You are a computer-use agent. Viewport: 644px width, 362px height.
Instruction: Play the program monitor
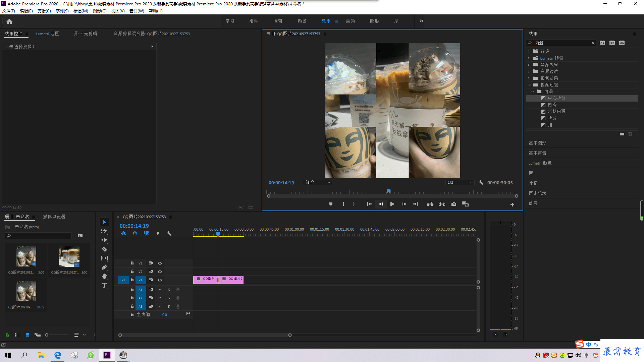click(x=392, y=204)
